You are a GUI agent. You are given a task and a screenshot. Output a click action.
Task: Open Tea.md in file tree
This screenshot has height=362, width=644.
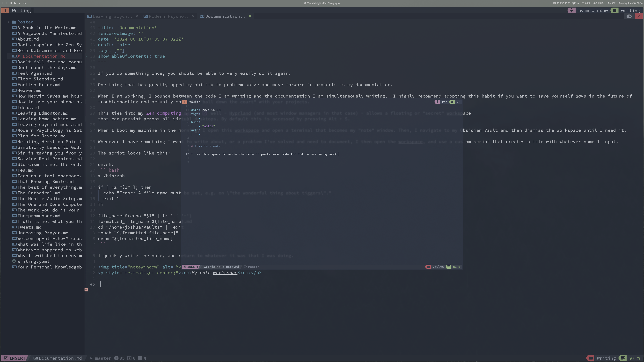[x=25, y=170]
